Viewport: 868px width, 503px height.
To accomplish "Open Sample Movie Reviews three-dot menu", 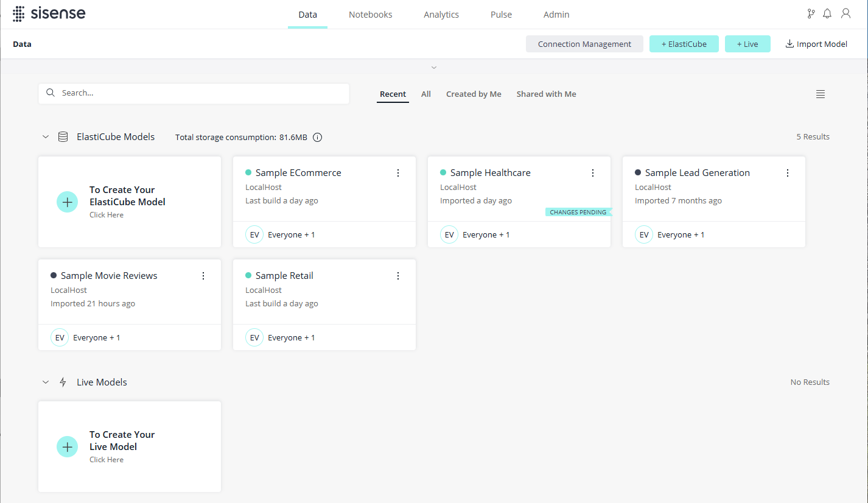I will pyautogui.click(x=203, y=276).
